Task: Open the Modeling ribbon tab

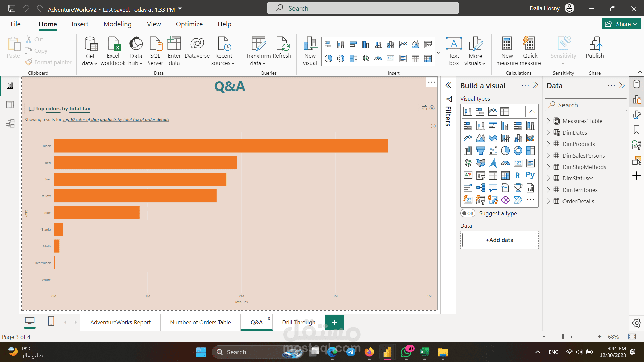Action: (x=117, y=24)
